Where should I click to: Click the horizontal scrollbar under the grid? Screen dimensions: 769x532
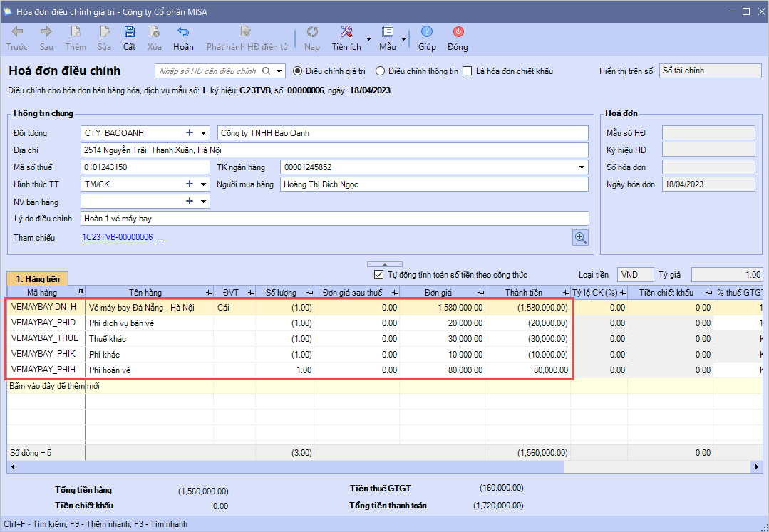point(285,467)
